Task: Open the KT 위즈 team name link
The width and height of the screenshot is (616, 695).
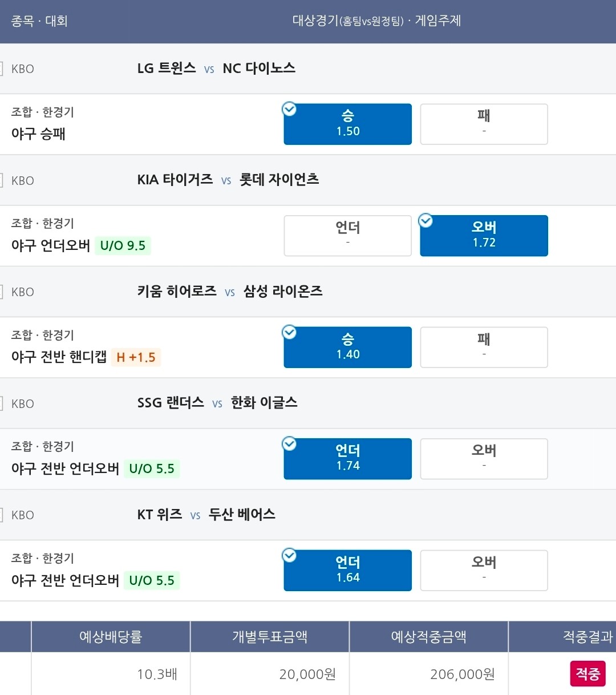Action: [160, 515]
